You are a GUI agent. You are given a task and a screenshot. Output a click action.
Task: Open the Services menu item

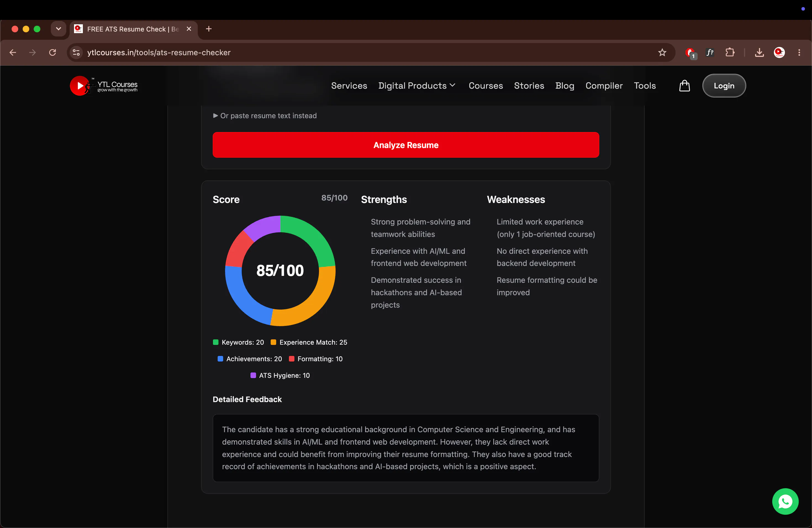[x=349, y=86]
